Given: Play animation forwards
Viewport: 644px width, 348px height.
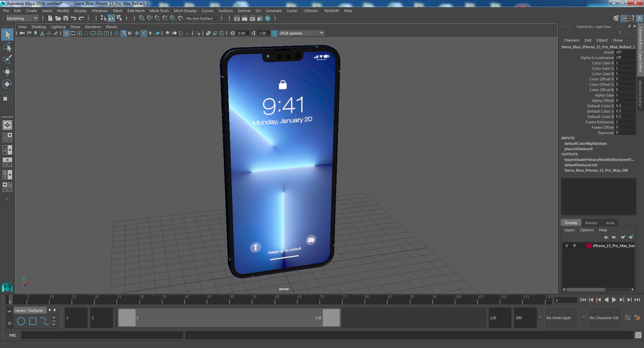Looking at the screenshot, I should [614, 300].
